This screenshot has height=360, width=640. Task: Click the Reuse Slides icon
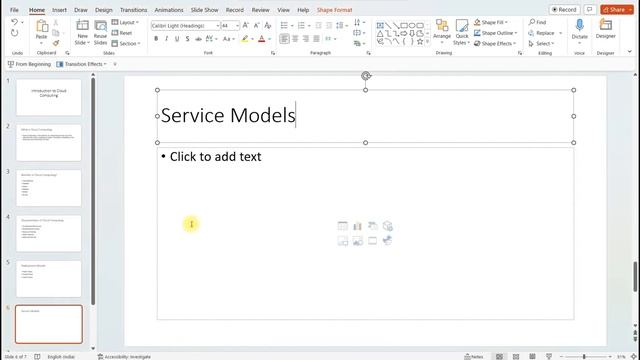(x=100, y=26)
